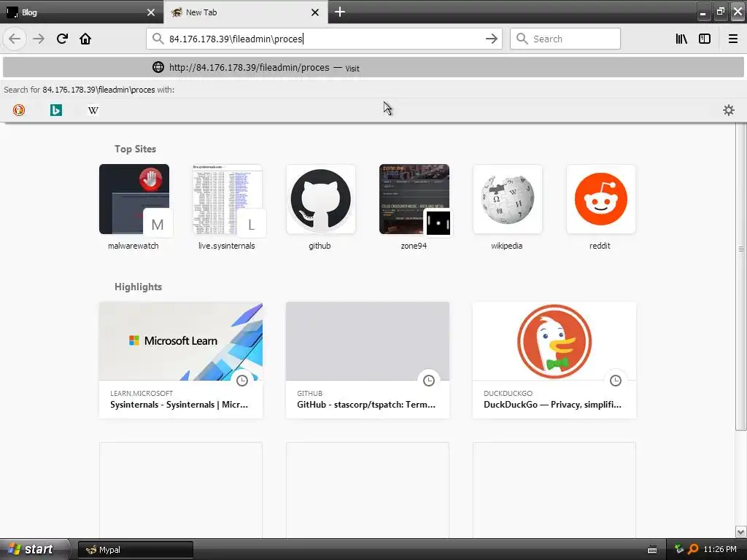Click the page vertical scrollbar
Screen dimensions: 747x560
(741, 276)
